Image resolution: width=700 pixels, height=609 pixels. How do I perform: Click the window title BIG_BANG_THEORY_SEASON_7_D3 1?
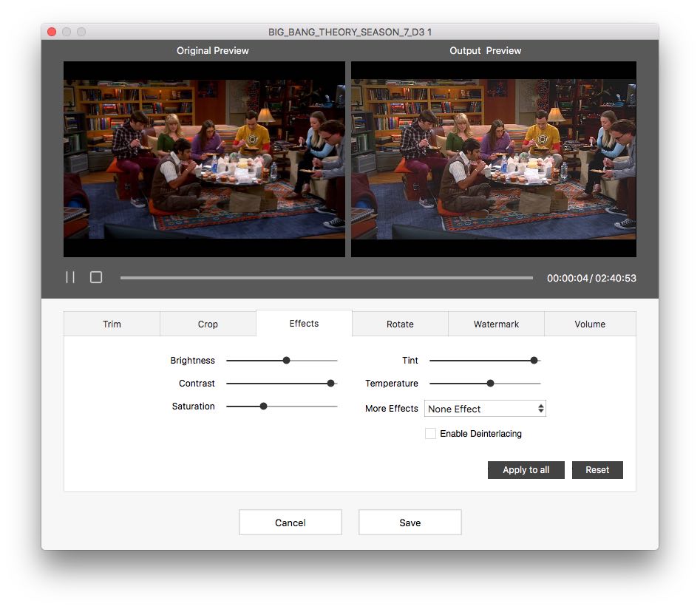[350, 32]
